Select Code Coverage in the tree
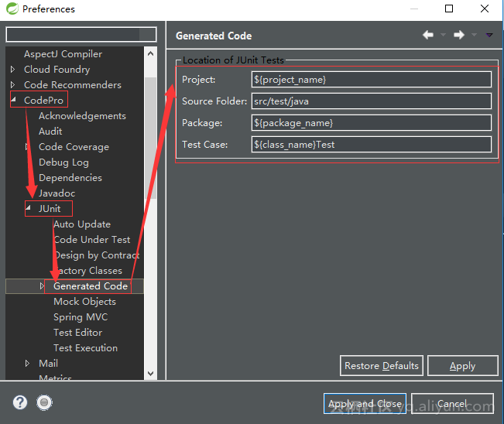The width and height of the screenshot is (504, 424). pyautogui.click(x=74, y=147)
